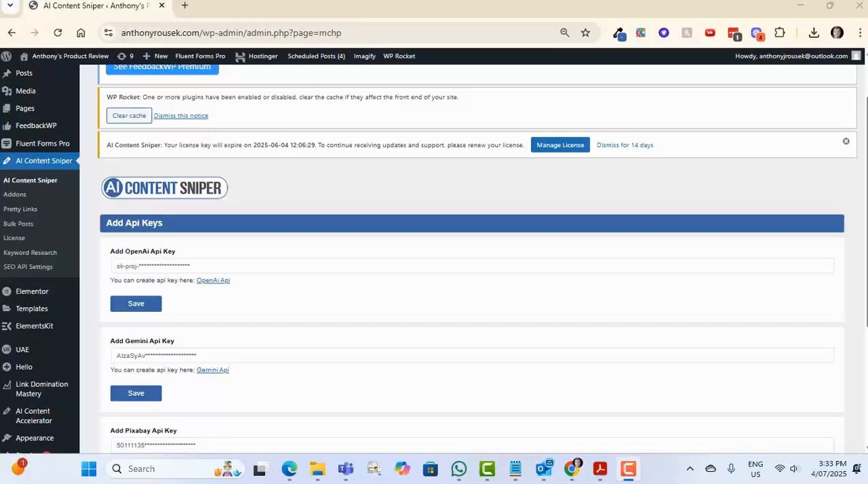The width and height of the screenshot is (868, 484).
Task: Open the Howdy account menu
Action: pos(797,56)
